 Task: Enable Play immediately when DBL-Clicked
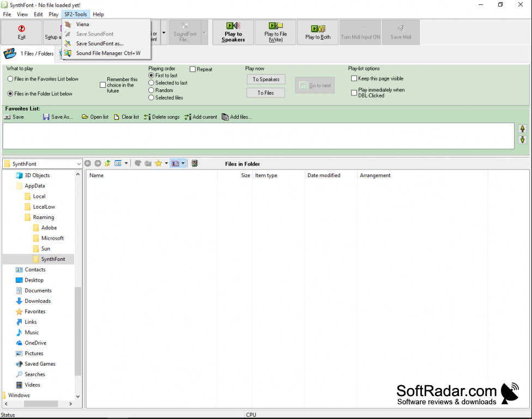tap(354, 93)
